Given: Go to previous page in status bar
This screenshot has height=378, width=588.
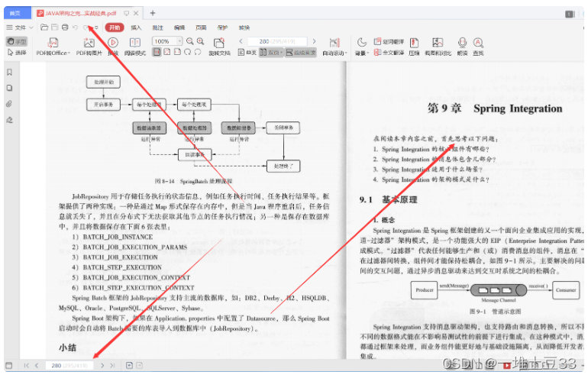Looking at the screenshot, I should 37,365.
